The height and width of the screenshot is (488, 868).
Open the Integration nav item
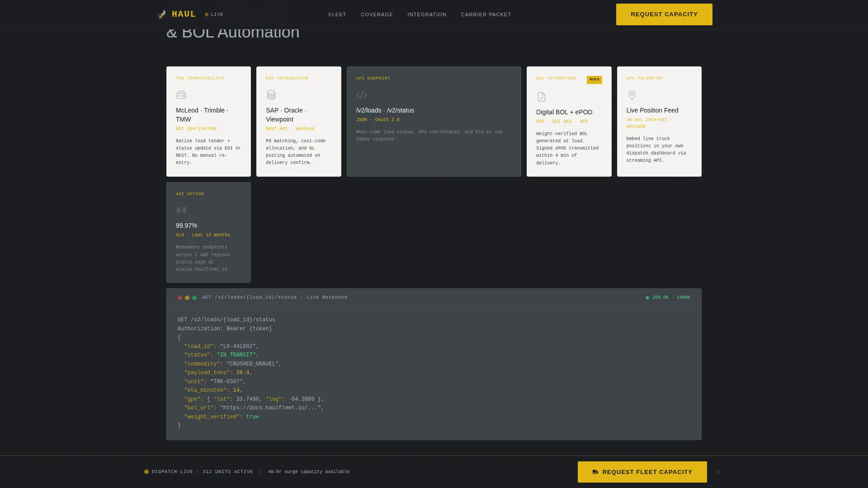tap(427, 14)
